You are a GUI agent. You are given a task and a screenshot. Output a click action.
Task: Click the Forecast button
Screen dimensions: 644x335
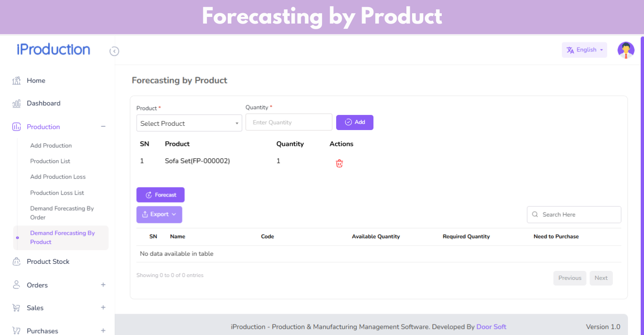[160, 195]
